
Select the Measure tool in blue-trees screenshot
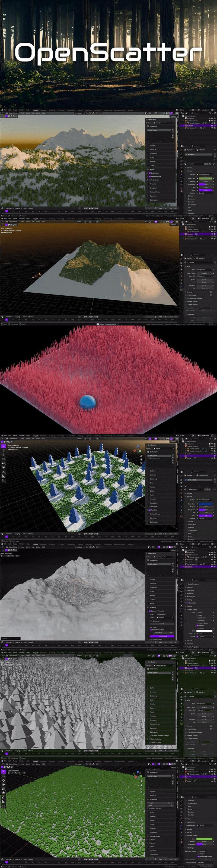coord(3,476)
